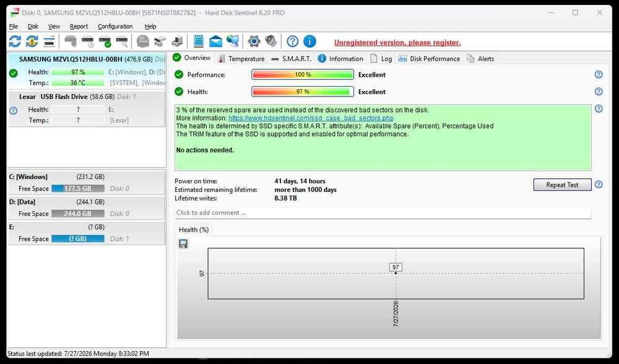Select the C: [Windows] partition row
Screen dimensions: 619x364
pyautogui.click(x=87, y=183)
